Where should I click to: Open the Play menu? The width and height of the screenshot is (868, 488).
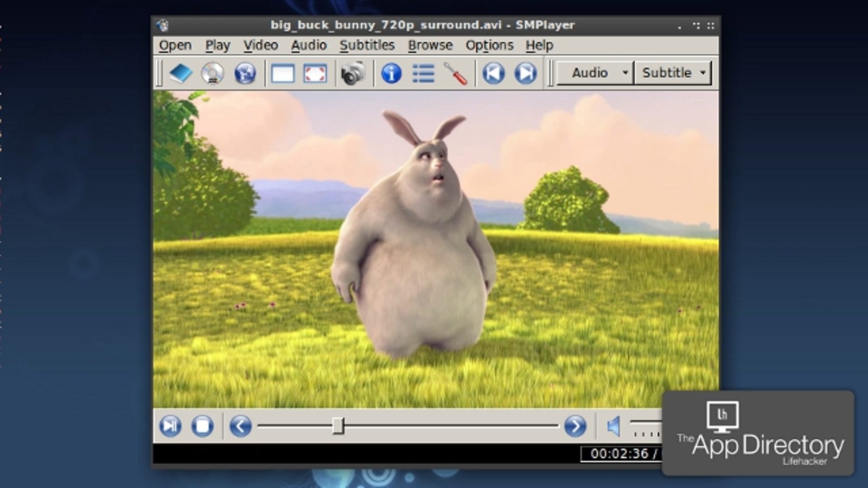pyautogui.click(x=218, y=45)
